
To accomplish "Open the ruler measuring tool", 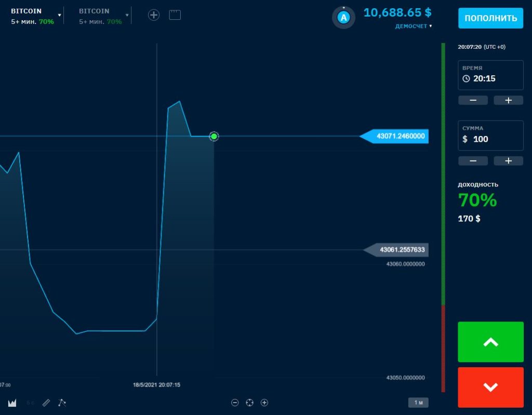I will point(46,403).
